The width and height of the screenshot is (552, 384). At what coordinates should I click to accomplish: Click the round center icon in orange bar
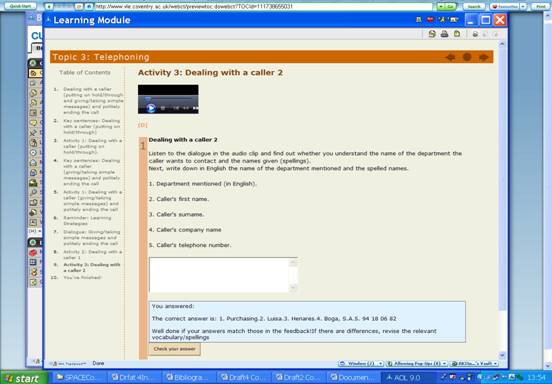click(467, 57)
